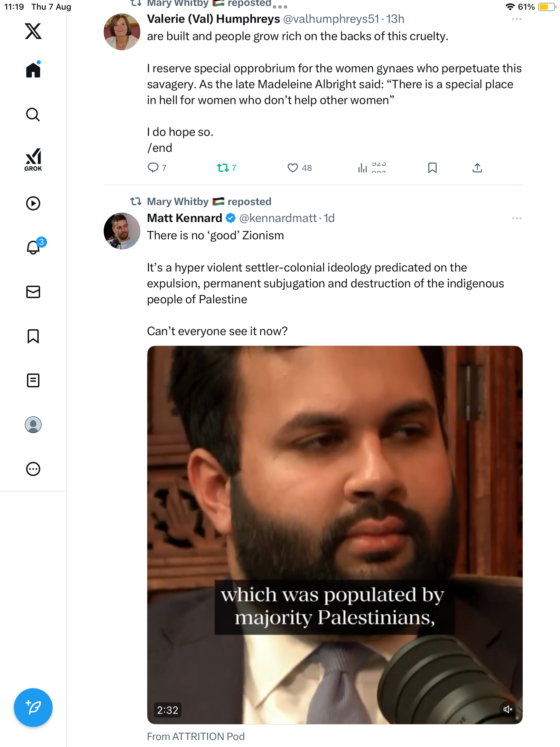Open the Bookmarks section in sidebar
The image size is (560, 747).
click(33, 336)
